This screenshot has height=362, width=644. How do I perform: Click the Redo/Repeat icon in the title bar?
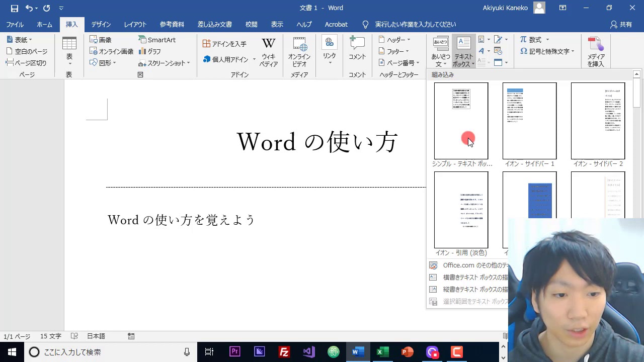(47, 8)
